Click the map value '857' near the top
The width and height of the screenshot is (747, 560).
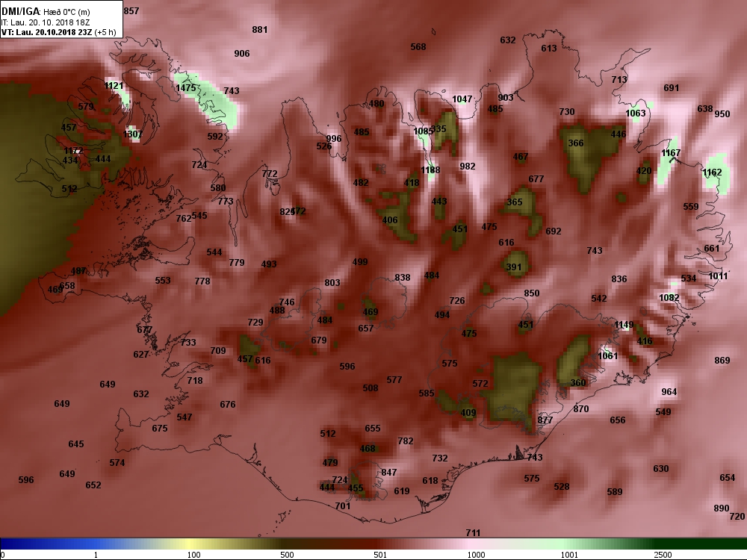131,10
